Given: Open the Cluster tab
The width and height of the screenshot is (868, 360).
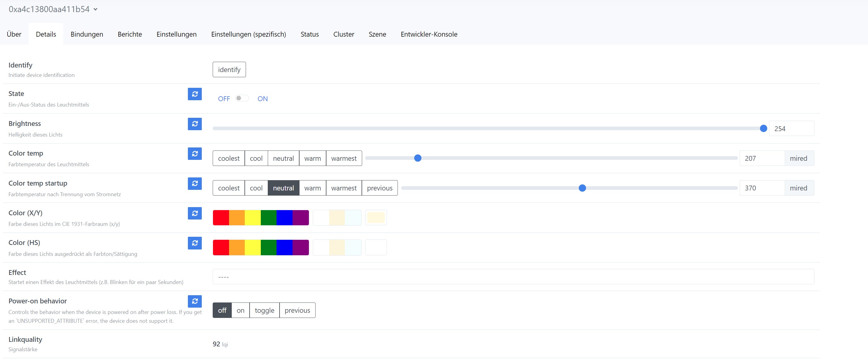Looking at the screenshot, I should pos(344,34).
